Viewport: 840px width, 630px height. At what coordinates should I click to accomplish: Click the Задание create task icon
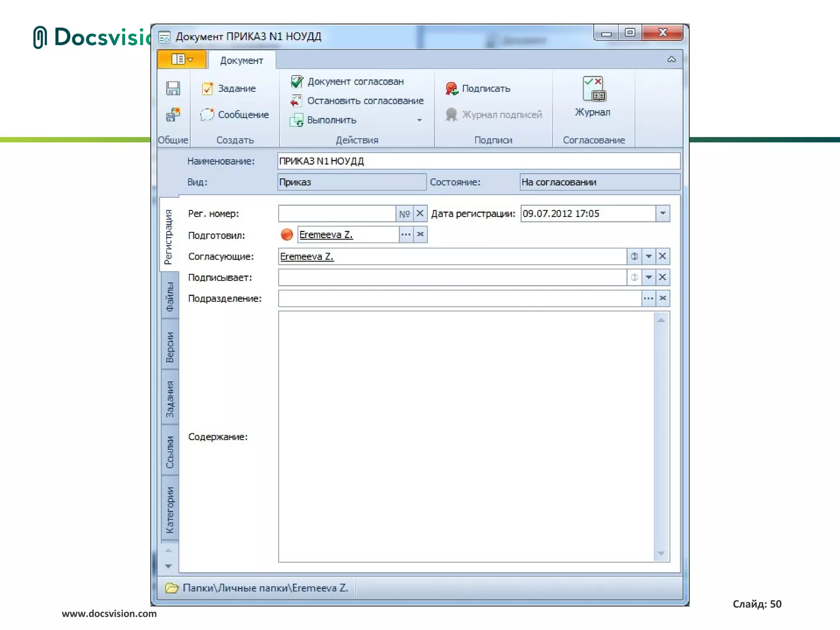coord(208,88)
